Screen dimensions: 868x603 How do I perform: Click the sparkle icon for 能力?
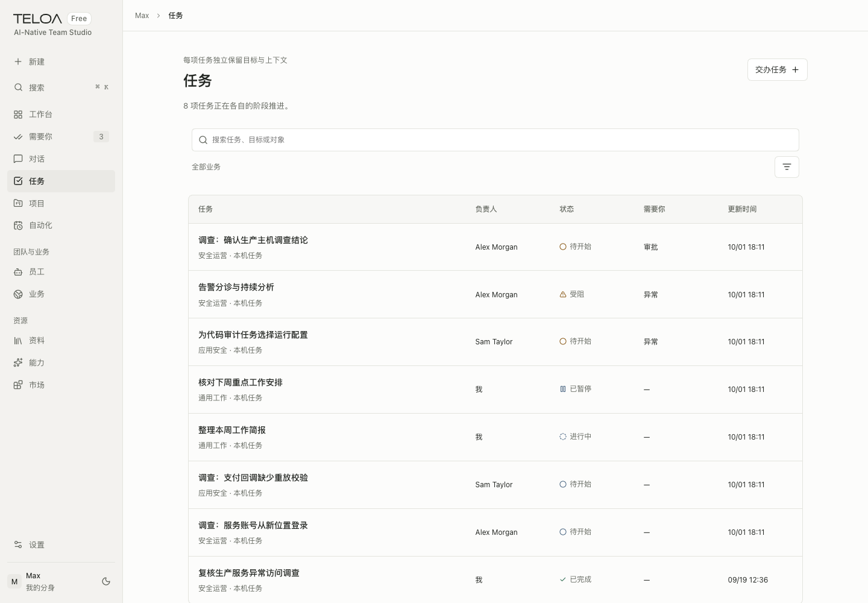(x=18, y=363)
